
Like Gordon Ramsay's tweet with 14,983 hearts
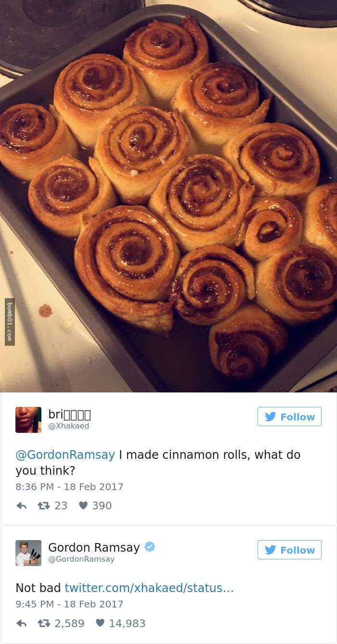click(100, 623)
